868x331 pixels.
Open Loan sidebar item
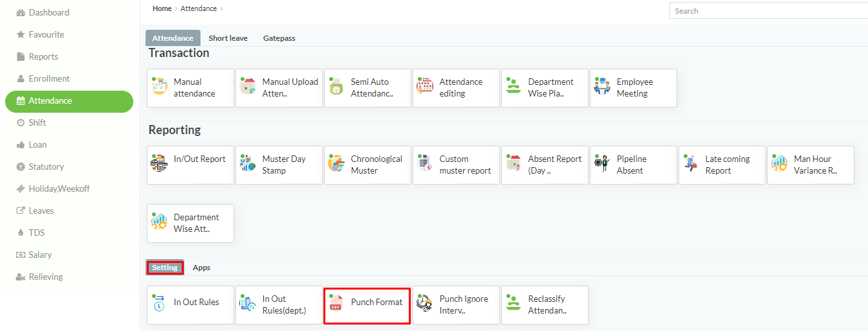[69, 144]
